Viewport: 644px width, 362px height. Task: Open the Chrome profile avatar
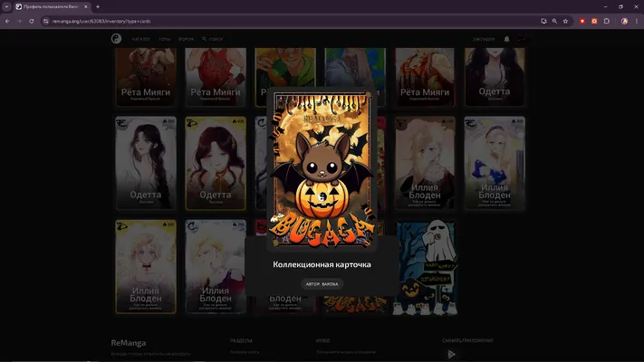pyautogui.click(x=624, y=21)
